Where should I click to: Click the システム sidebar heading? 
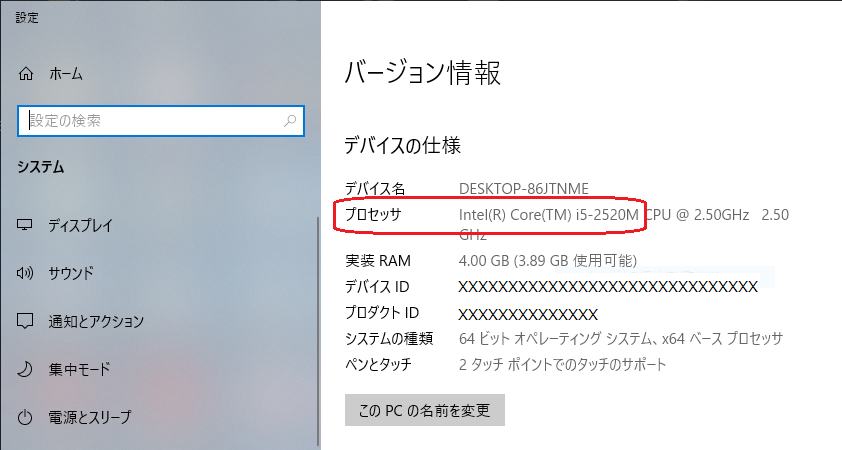[40, 167]
